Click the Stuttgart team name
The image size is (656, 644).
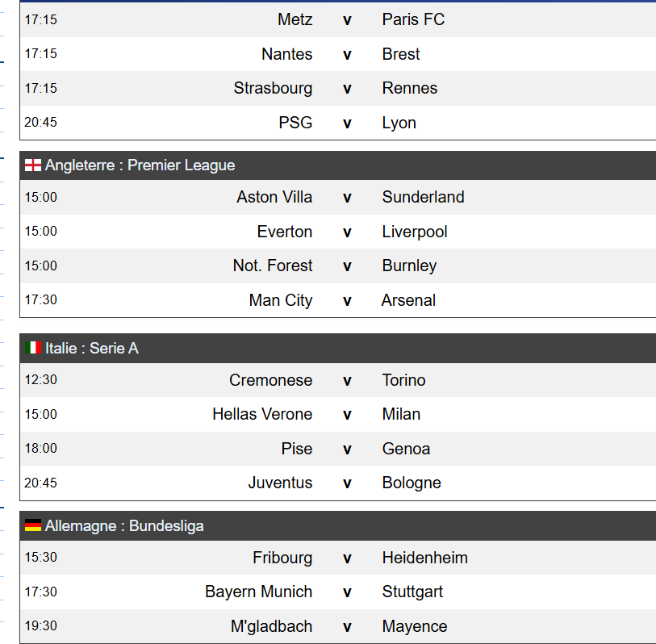[x=412, y=592]
